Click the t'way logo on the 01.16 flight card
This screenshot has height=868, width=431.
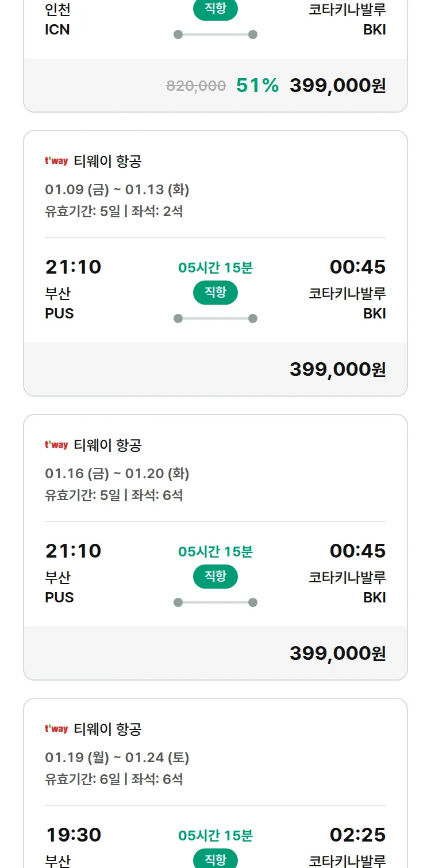(56, 445)
